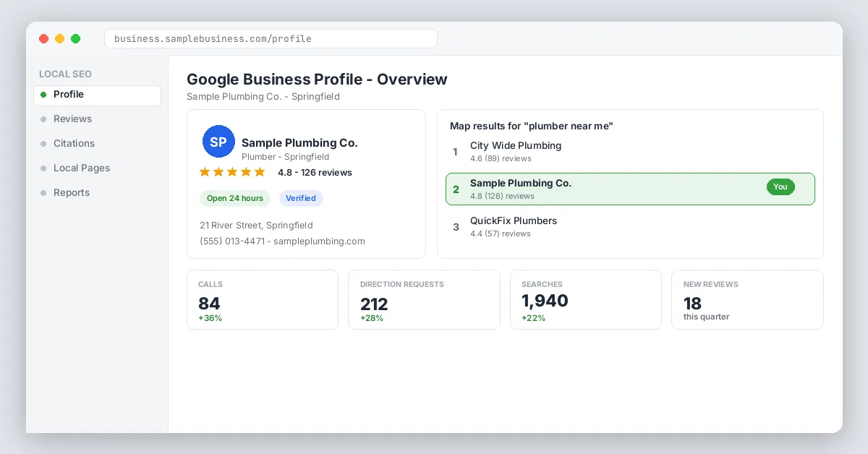Click the +22% searches change value

point(533,318)
